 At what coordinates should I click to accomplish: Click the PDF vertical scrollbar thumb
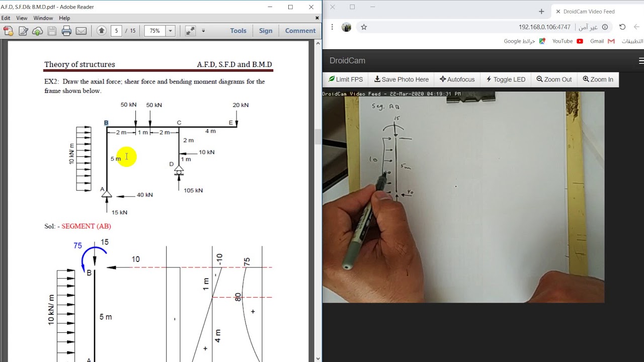(317, 136)
